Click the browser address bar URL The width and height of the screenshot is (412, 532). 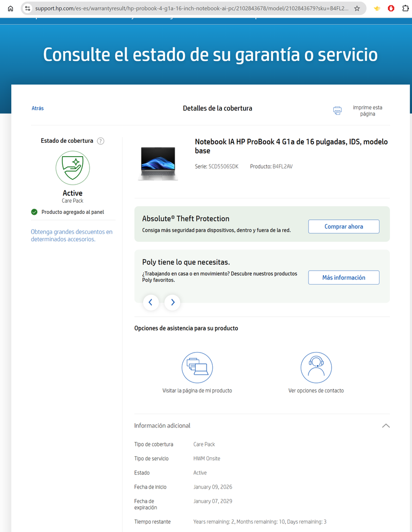pyautogui.click(x=192, y=8)
